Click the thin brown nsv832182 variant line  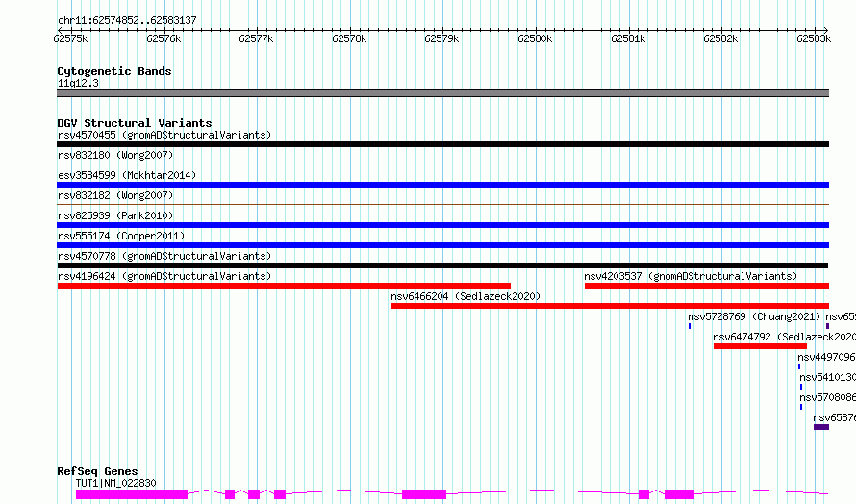coord(442,204)
